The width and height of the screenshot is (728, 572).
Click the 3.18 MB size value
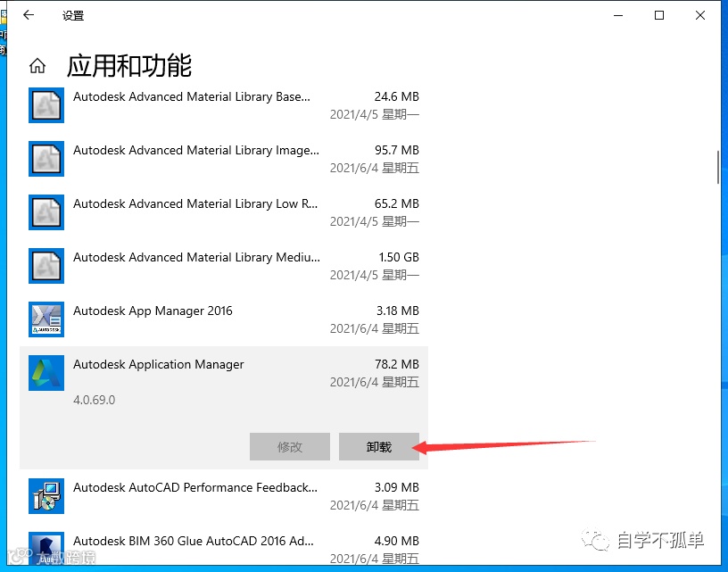397,311
